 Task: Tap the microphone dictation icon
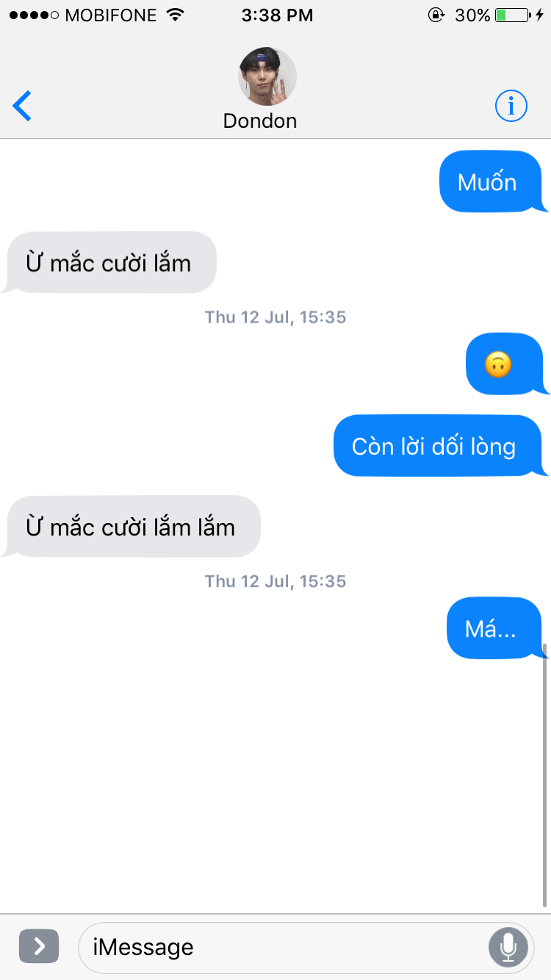pos(508,947)
